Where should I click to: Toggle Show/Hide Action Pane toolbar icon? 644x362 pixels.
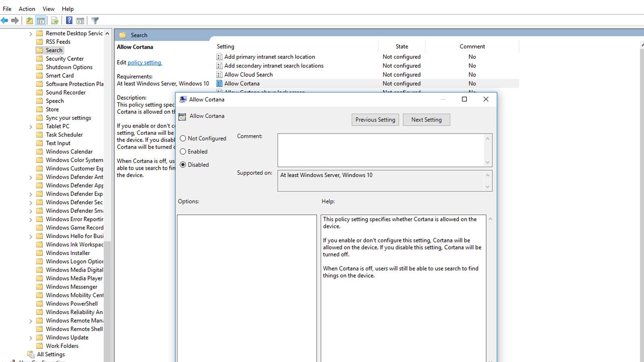80,21
